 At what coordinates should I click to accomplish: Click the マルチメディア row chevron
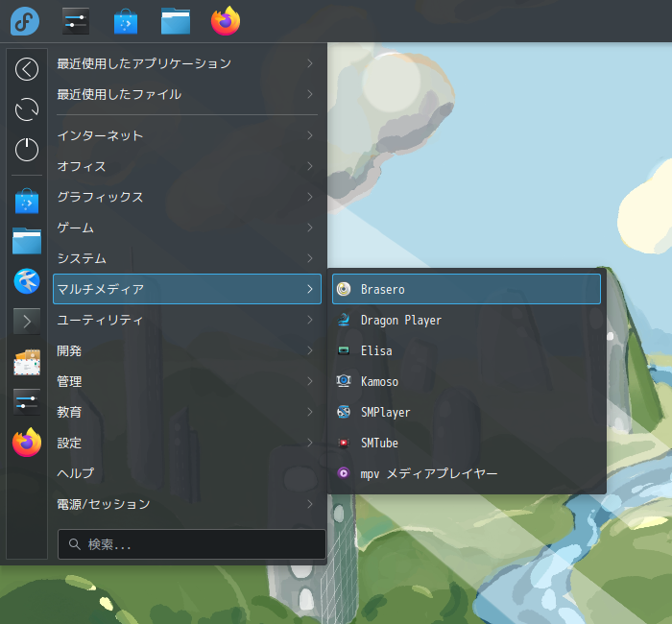tap(310, 289)
